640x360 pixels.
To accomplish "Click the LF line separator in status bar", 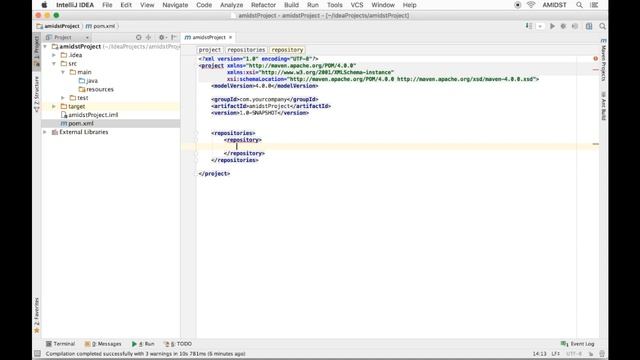I will tap(556, 354).
